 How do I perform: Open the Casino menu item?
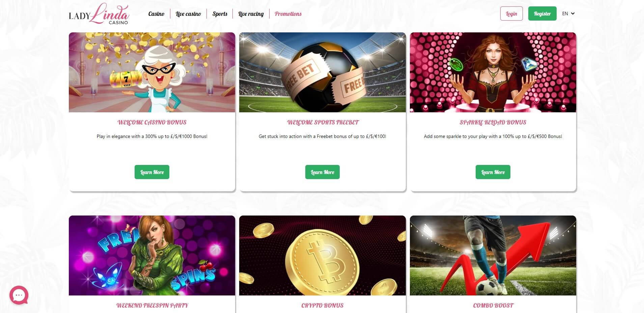(156, 14)
